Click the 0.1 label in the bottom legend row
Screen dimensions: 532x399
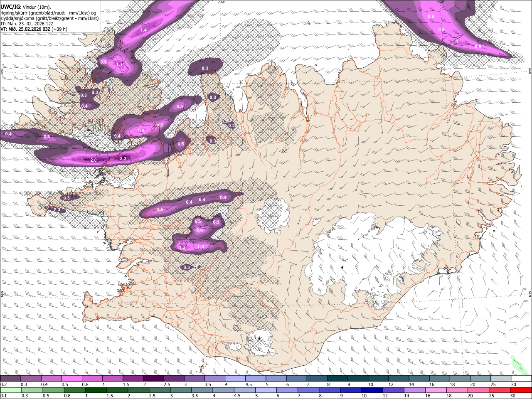[3, 396]
